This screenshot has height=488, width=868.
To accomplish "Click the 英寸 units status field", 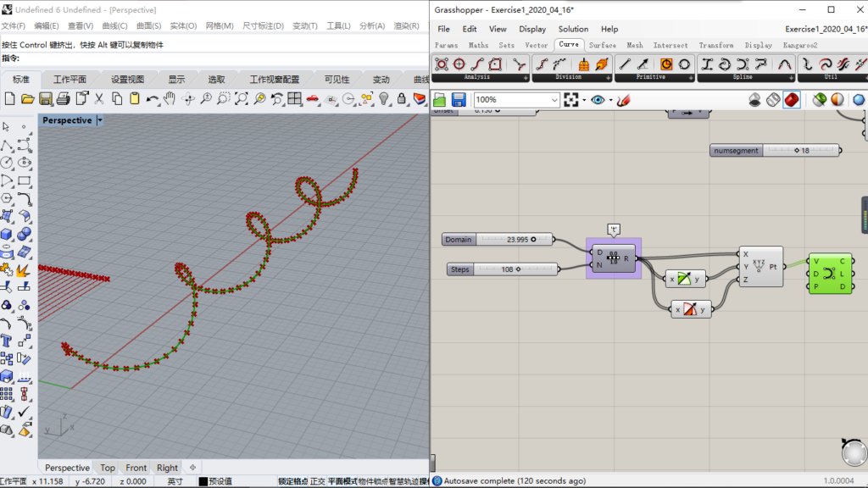I will (175, 481).
